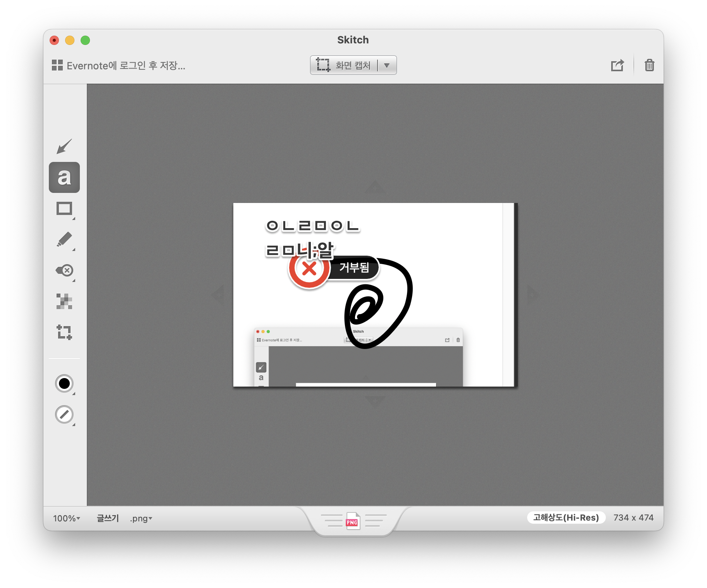Click the red X stamp on canvas
Viewport: 707px width, 588px height.
pyautogui.click(x=309, y=268)
